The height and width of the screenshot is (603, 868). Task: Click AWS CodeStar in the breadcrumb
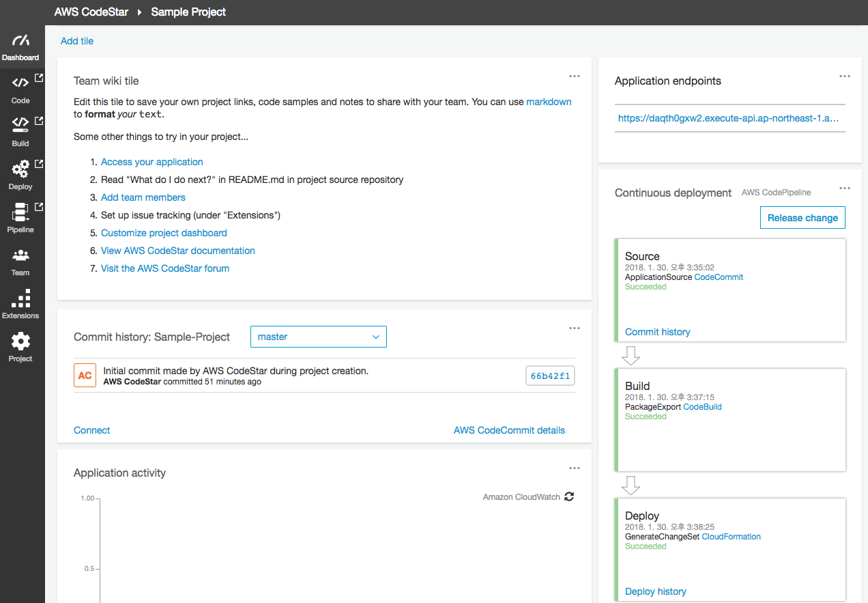point(91,12)
